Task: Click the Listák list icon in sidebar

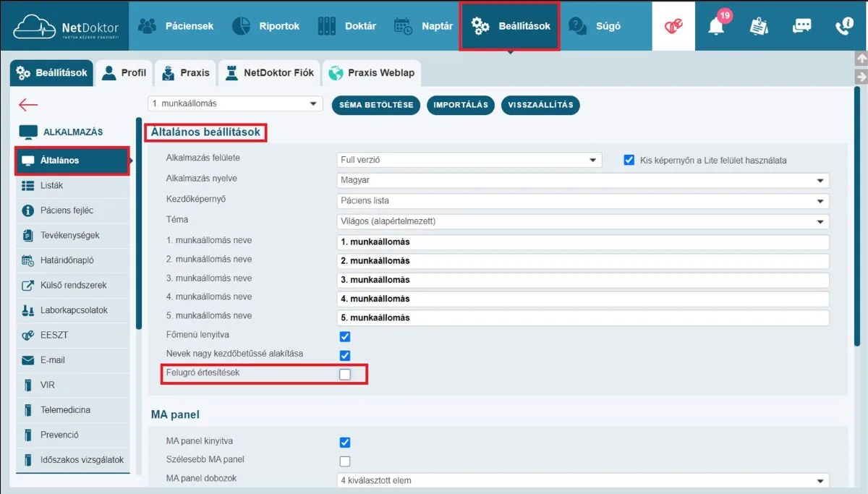Action: [x=28, y=186]
